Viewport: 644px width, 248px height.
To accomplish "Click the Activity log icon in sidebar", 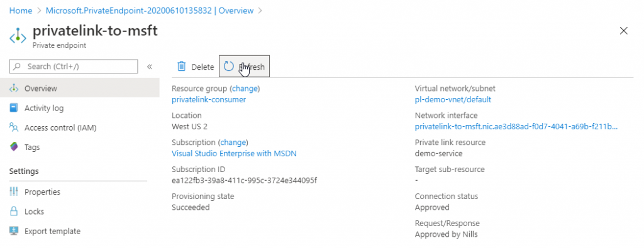I will tap(14, 108).
